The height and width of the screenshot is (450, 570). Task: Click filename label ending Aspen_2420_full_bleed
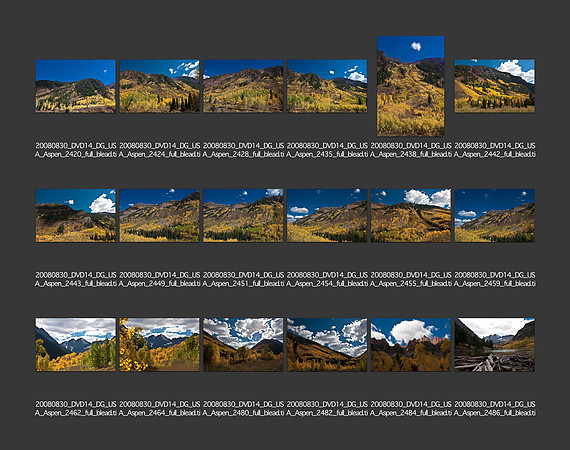[x=76, y=150]
